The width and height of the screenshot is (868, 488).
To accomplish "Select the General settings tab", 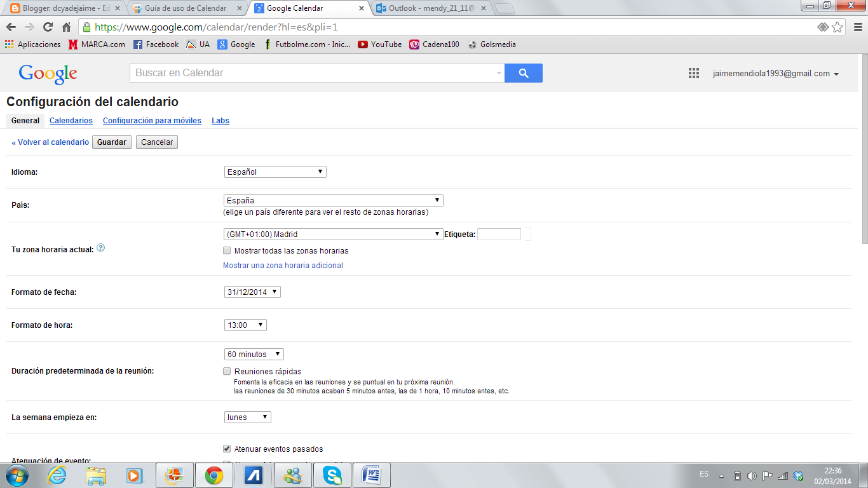I will click(x=25, y=121).
